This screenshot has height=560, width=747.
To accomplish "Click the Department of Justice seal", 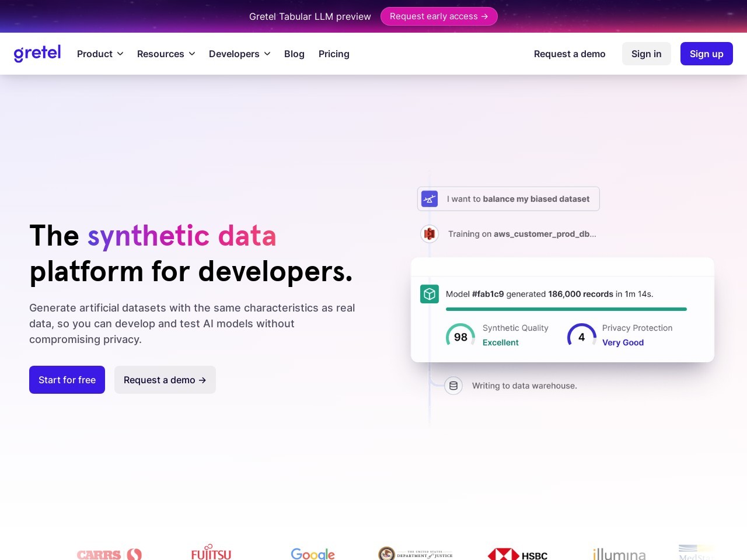I will pos(415,553).
